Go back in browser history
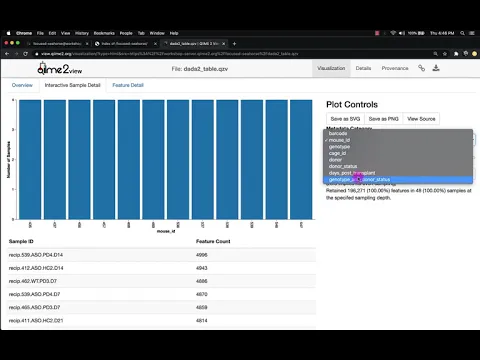480x360 pixels. [7, 54]
